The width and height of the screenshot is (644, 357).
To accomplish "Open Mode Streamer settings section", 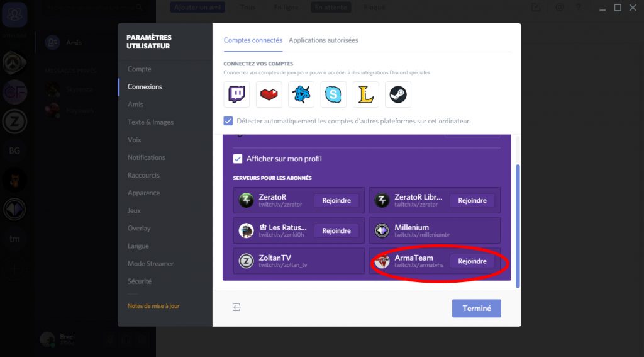I will click(x=150, y=264).
